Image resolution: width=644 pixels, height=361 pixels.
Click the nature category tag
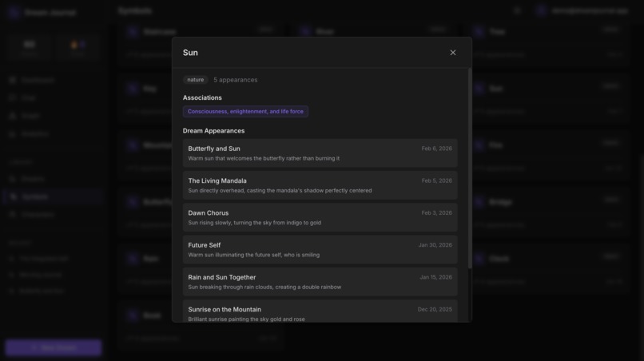click(196, 80)
